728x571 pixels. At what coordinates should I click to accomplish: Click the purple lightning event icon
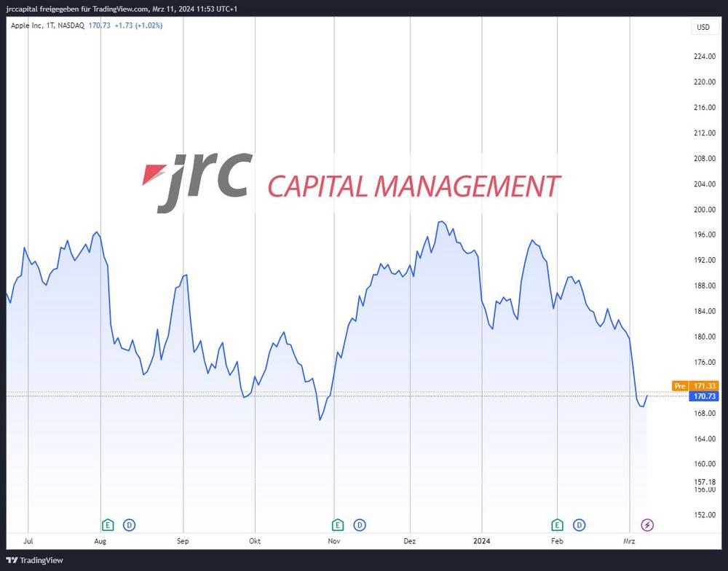(647, 525)
